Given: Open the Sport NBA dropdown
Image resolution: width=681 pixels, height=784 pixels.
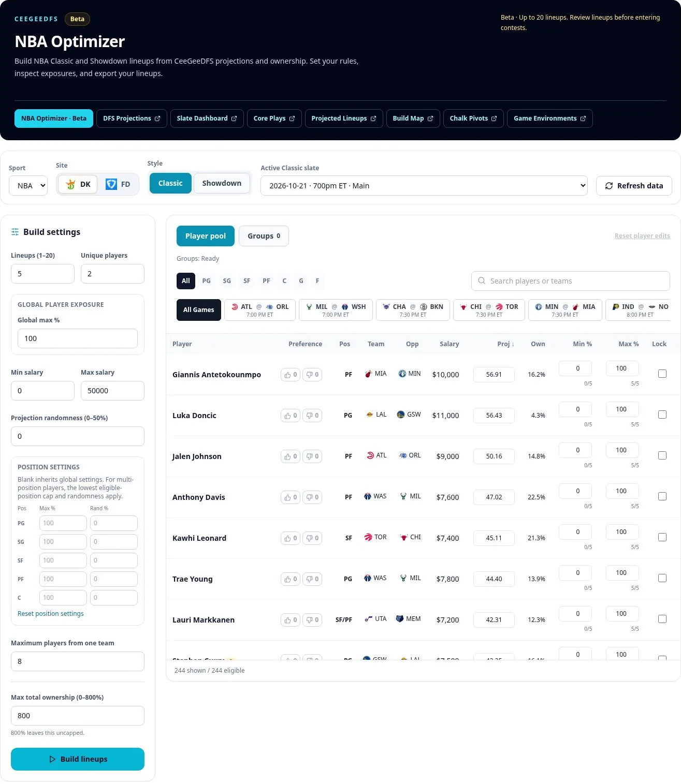Looking at the screenshot, I should [x=28, y=186].
